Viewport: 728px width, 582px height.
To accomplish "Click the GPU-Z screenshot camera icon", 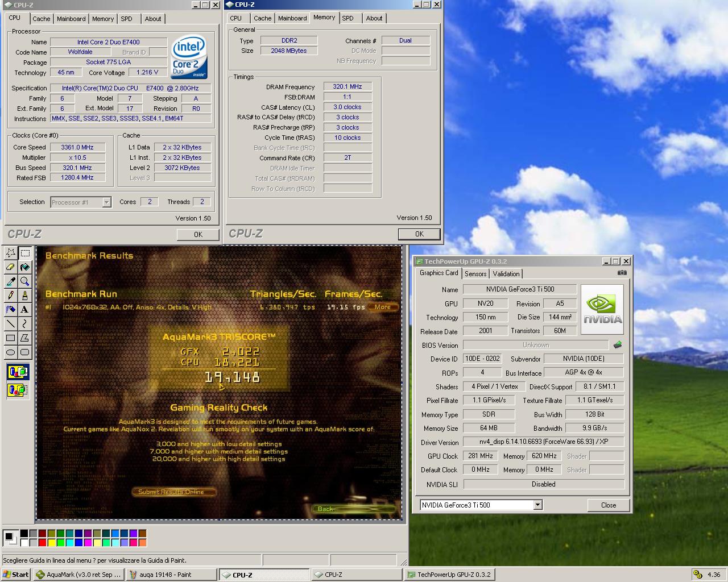I will pyautogui.click(x=622, y=273).
